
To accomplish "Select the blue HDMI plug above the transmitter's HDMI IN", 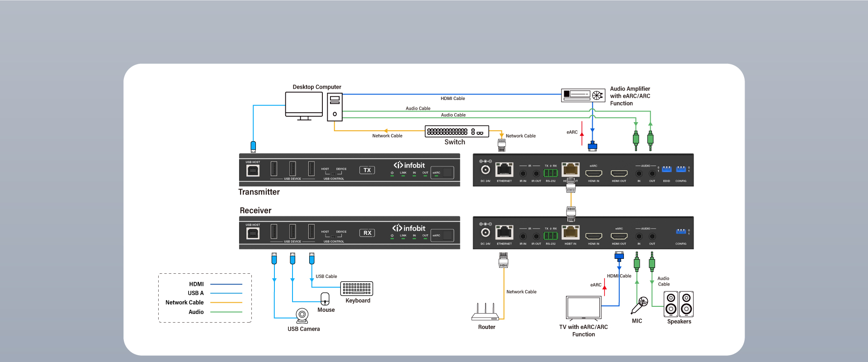I will [592, 146].
